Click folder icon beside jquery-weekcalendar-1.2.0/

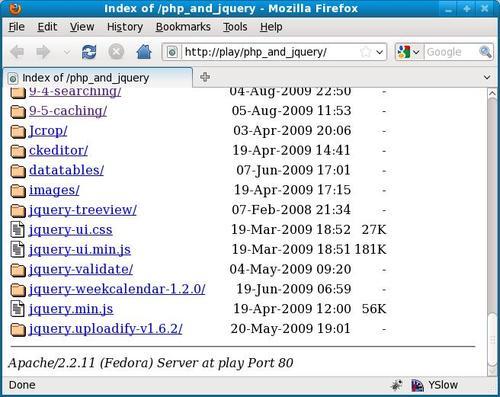(x=18, y=290)
